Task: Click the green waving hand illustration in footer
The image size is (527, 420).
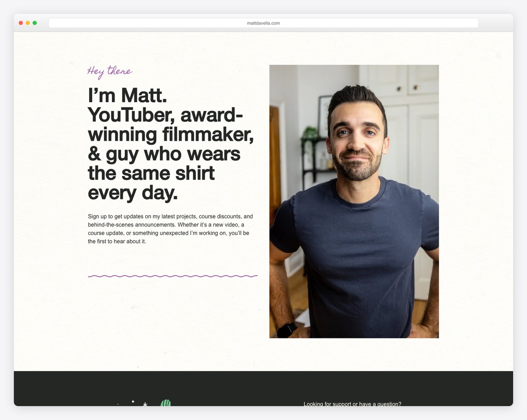Action: coord(166,404)
